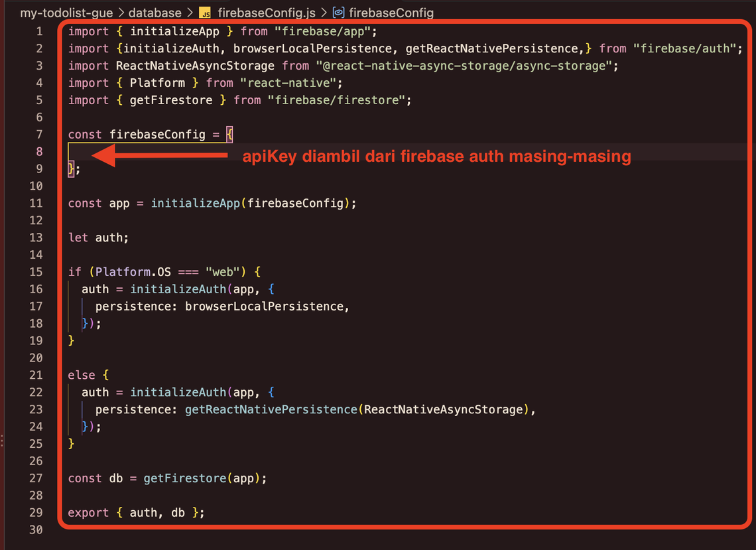Click line number 29 in gutter
Image resolution: width=756 pixels, height=550 pixels.
(36, 513)
